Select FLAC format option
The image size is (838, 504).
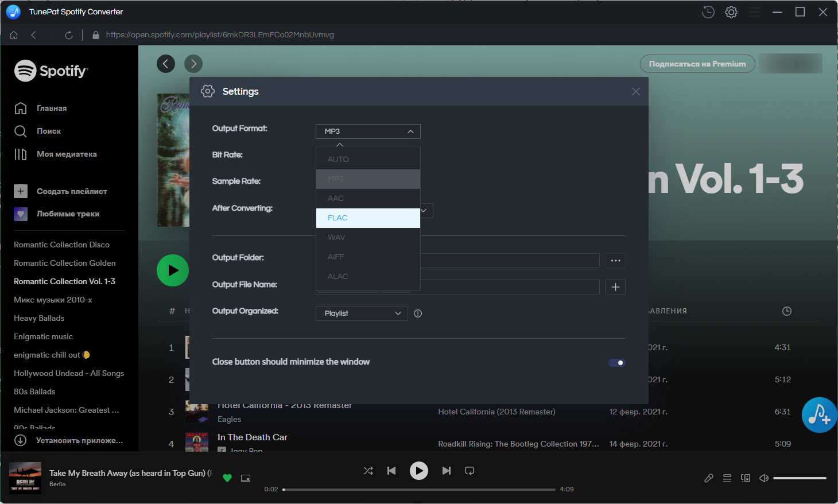368,218
